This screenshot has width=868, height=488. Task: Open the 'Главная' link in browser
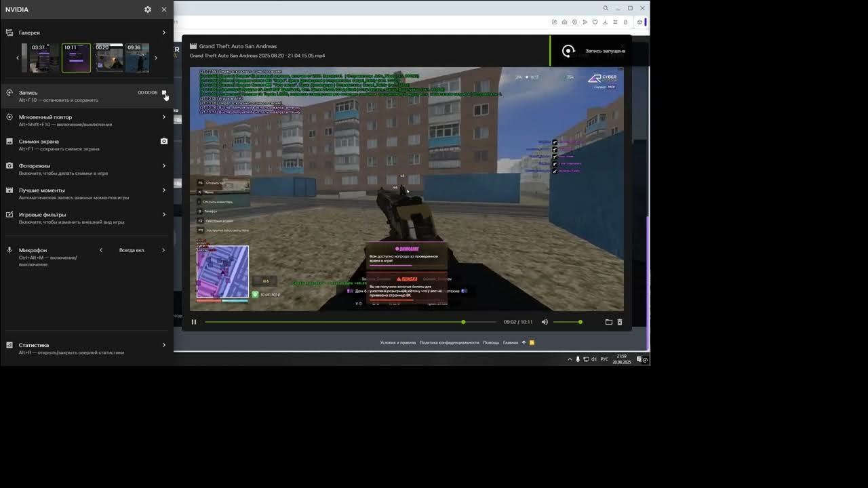point(511,342)
